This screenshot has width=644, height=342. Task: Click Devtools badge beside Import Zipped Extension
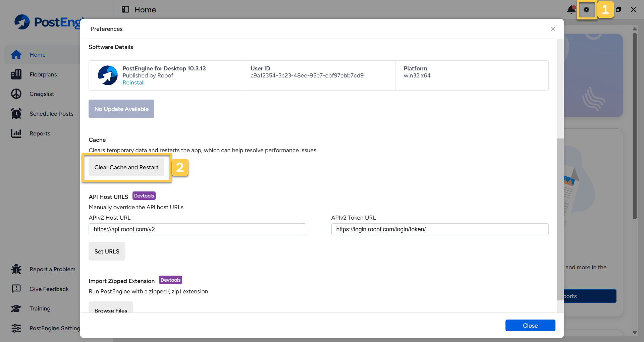click(170, 280)
